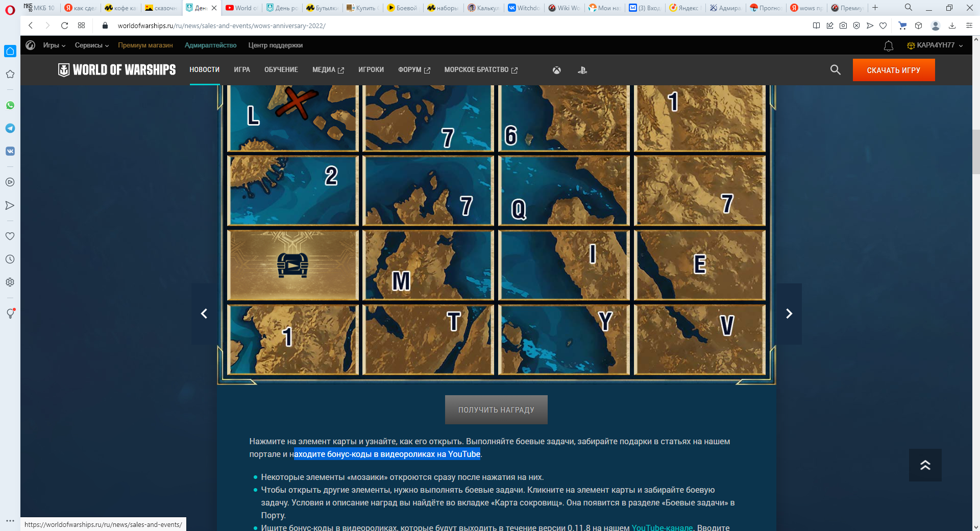The image size is (980, 531).
Task: Click the PlayStation platform icon
Action: 582,70
